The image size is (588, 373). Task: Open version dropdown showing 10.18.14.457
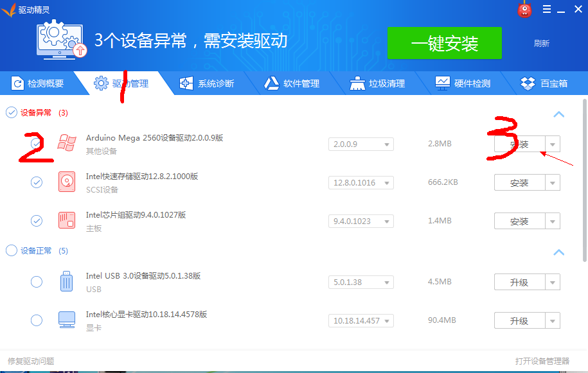point(361,321)
